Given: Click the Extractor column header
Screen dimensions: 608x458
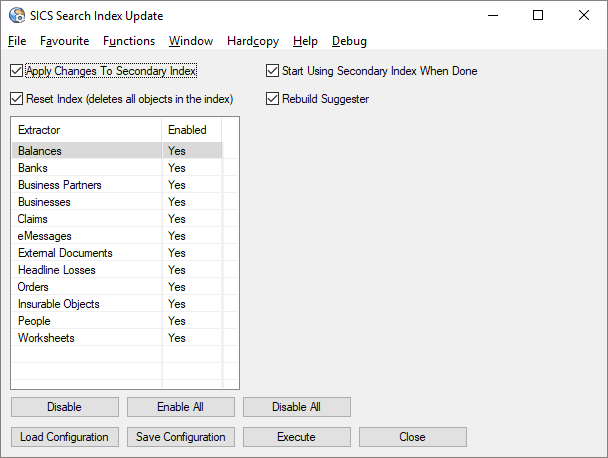Looking at the screenshot, I should tap(87, 130).
